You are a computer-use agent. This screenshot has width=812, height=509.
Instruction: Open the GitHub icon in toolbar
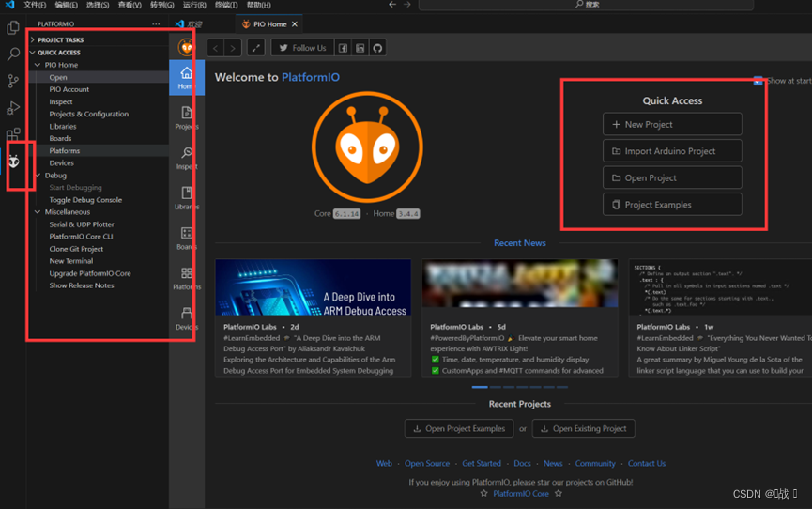377,48
